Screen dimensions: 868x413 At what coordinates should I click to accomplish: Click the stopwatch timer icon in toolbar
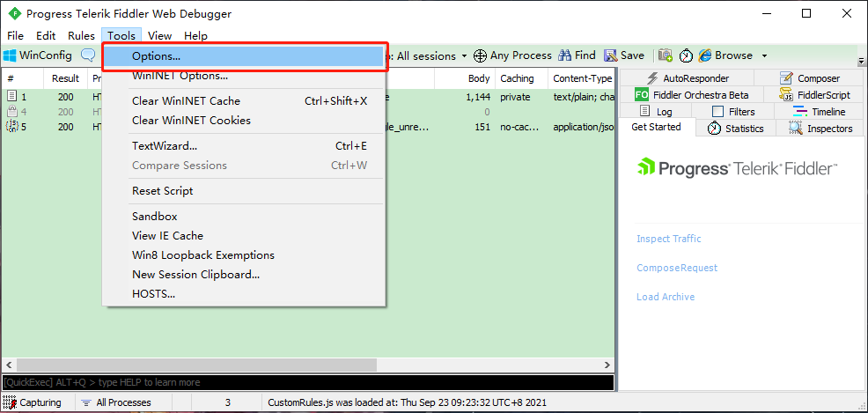click(x=686, y=55)
